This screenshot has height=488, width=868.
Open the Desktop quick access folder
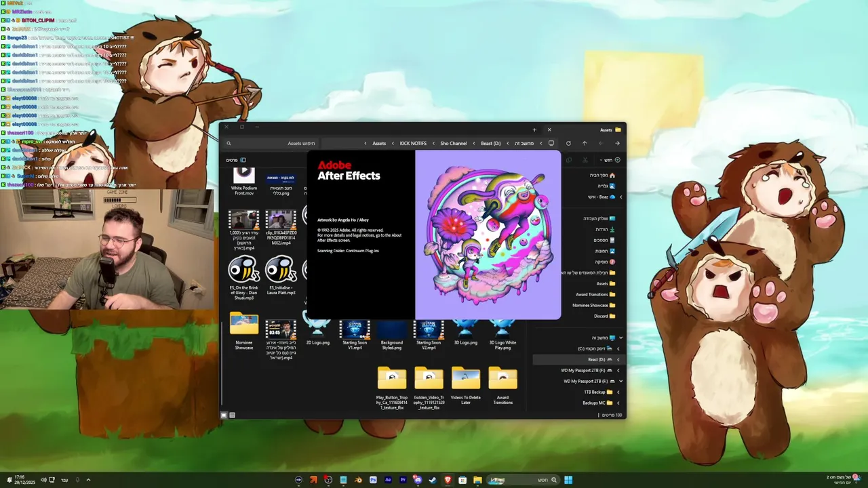click(599, 218)
